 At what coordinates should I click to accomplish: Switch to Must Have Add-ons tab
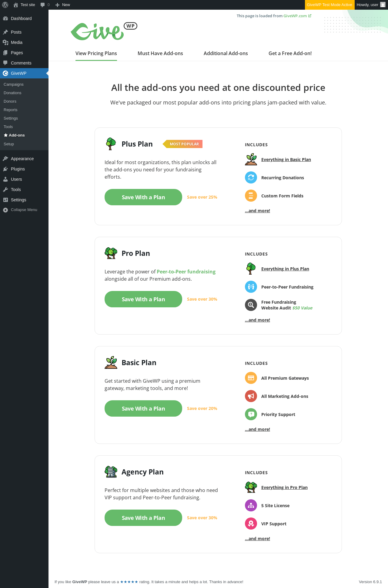pyautogui.click(x=160, y=53)
